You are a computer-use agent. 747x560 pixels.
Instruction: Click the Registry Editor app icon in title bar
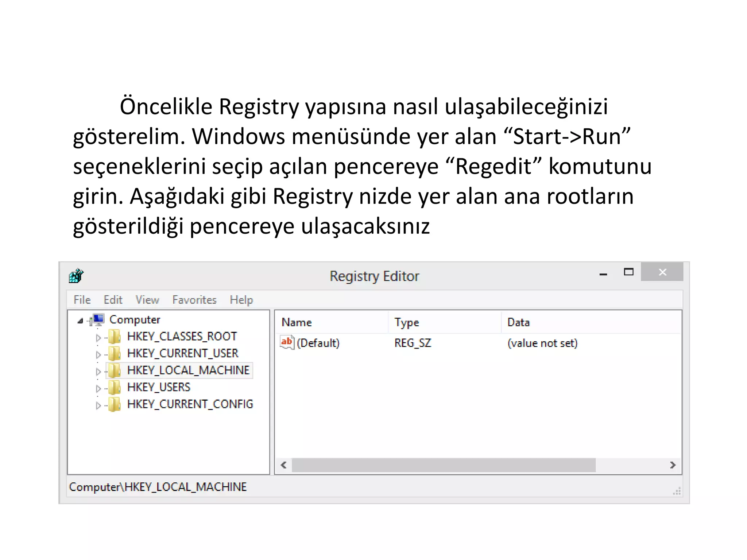click(x=76, y=276)
